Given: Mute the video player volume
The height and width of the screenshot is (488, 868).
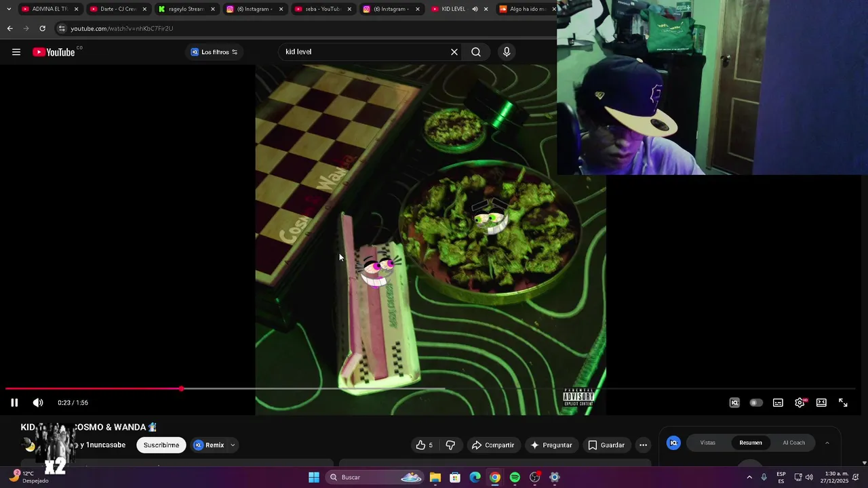Looking at the screenshot, I should [x=38, y=403].
